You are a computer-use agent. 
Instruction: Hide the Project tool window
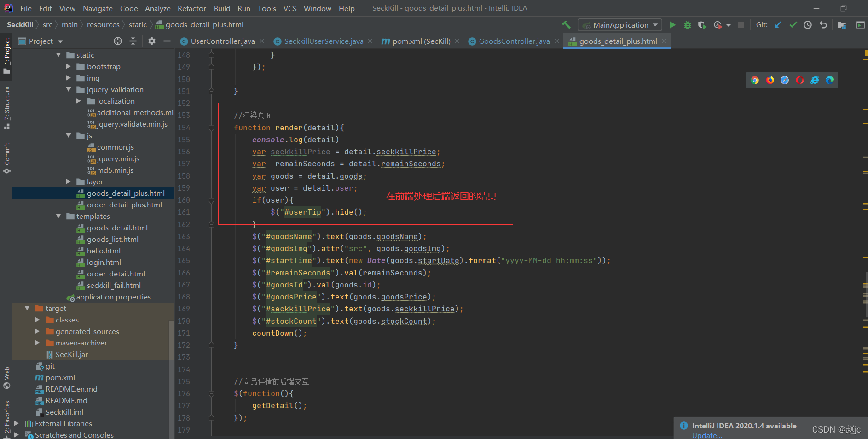click(167, 41)
